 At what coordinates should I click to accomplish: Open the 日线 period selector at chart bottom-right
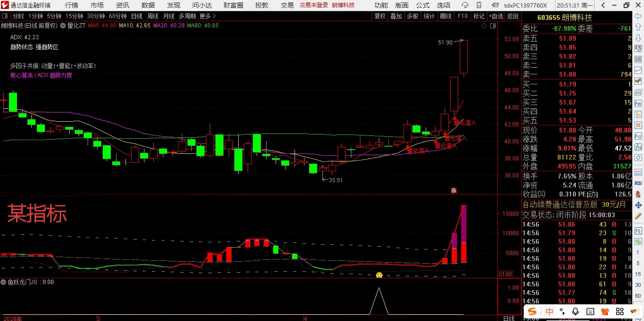509,318
